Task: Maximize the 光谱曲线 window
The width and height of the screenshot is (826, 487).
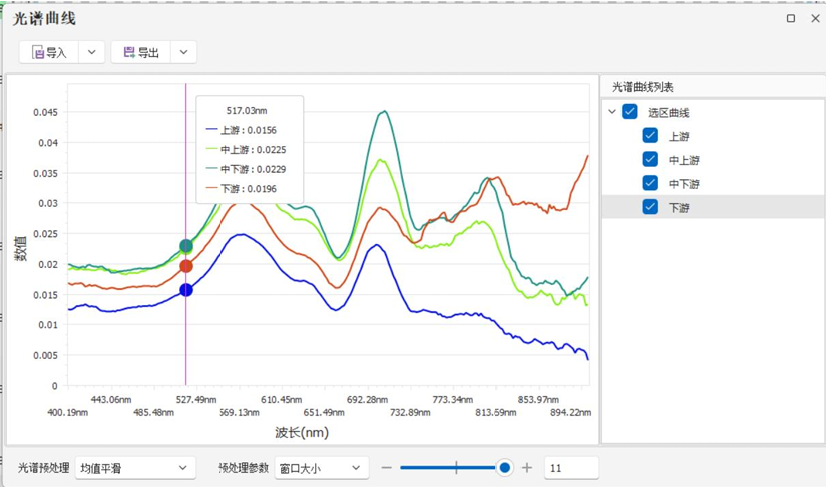Action: coord(791,18)
